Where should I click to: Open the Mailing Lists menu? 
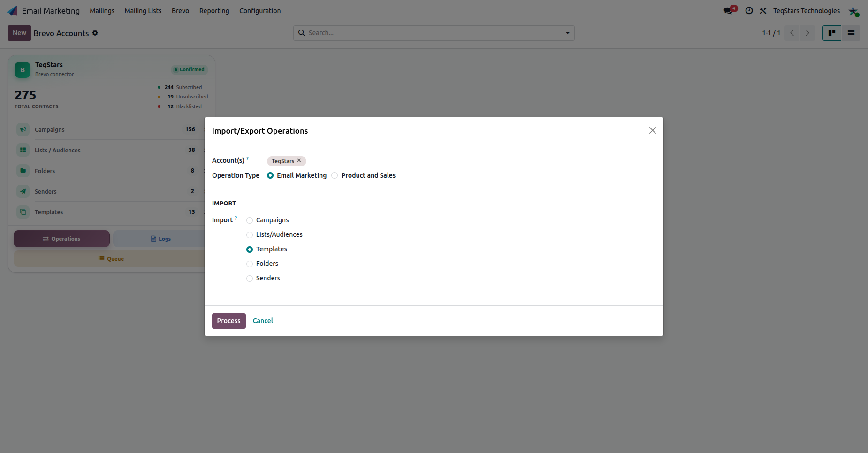coord(143,11)
